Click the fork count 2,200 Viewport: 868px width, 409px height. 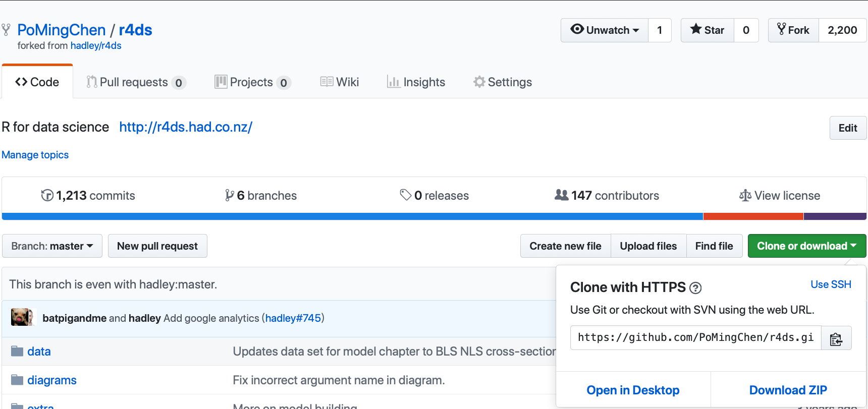pos(842,30)
